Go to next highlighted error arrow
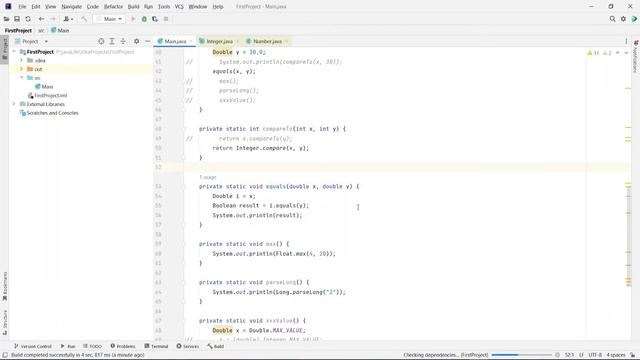This screenshot has width=640, height=360. point(626,53)
